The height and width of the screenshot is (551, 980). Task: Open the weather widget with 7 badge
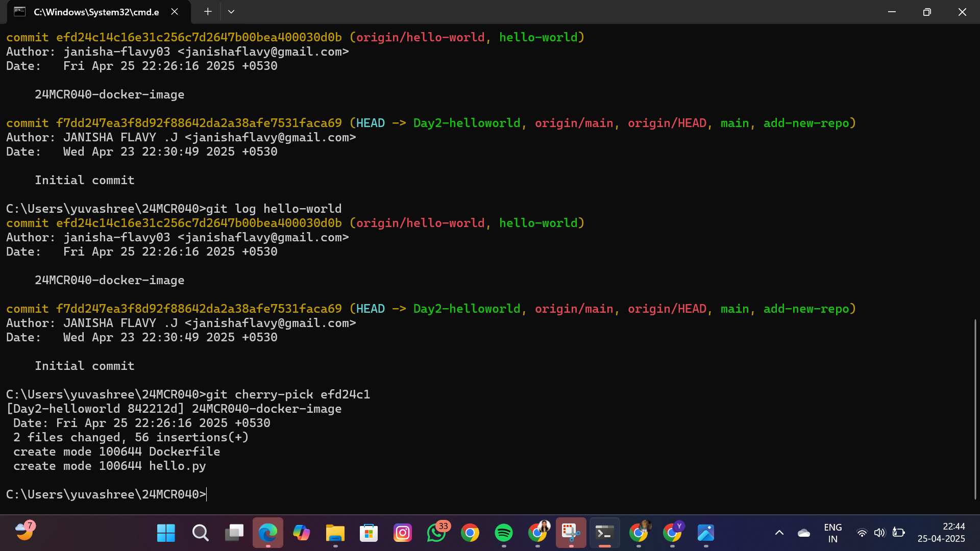24,532
